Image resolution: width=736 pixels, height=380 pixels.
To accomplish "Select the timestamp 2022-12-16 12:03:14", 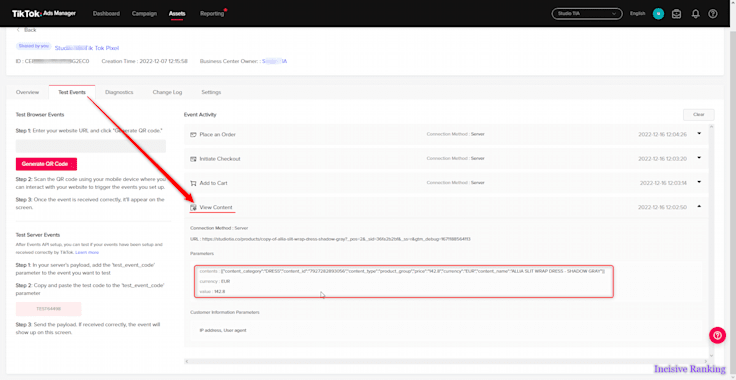I will [x=663, y=183].
